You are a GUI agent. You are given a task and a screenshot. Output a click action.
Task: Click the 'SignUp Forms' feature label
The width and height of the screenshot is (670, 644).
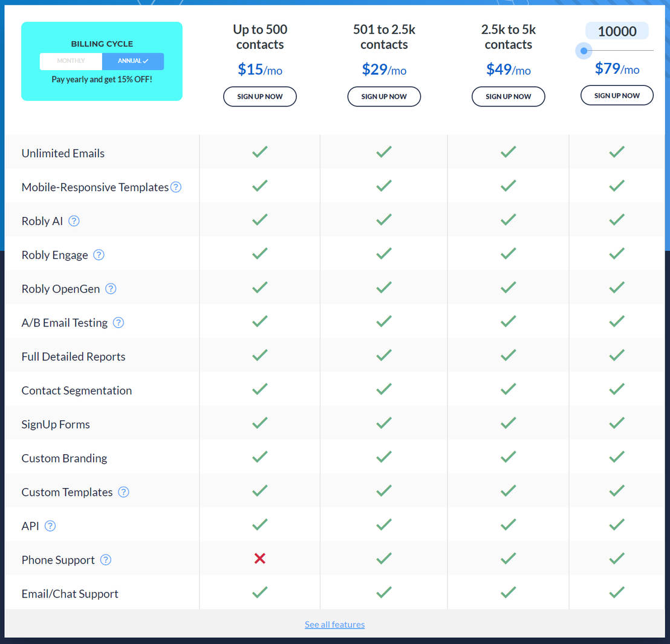pyautogui.click(x=56, y=424)
